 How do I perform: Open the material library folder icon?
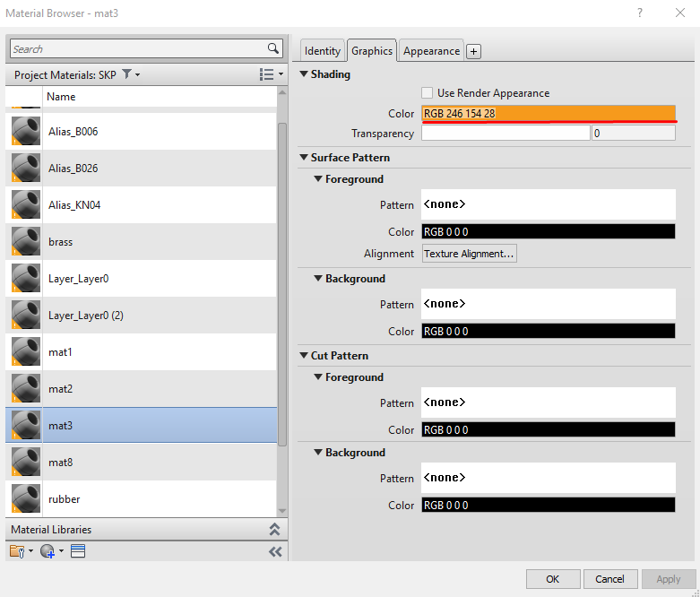(17, 551)
